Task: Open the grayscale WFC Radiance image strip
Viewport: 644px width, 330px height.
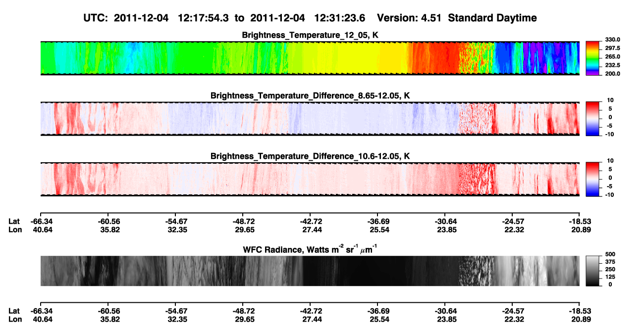Action: click(310, 271)
